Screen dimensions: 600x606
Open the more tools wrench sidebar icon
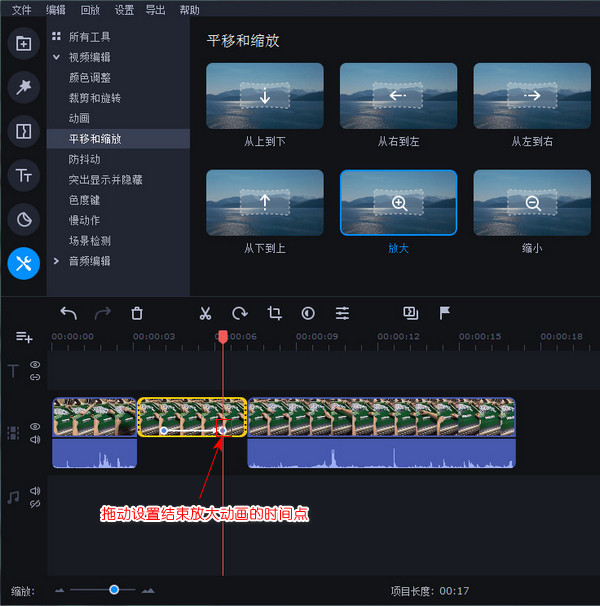[x=24, y=264]
